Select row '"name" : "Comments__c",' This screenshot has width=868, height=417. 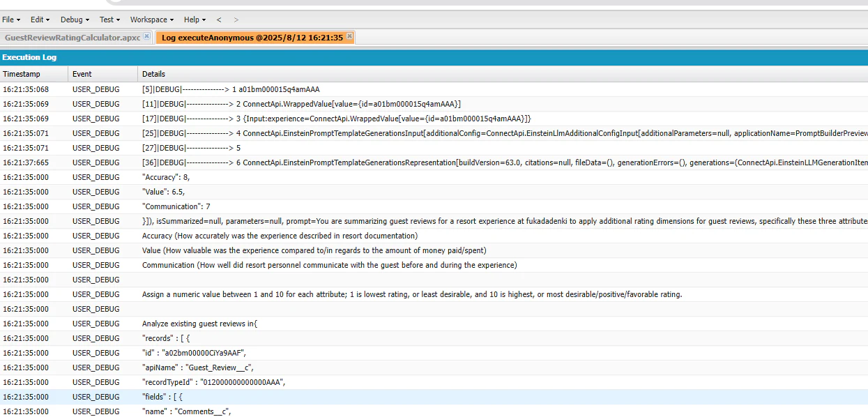click(434, 411)
